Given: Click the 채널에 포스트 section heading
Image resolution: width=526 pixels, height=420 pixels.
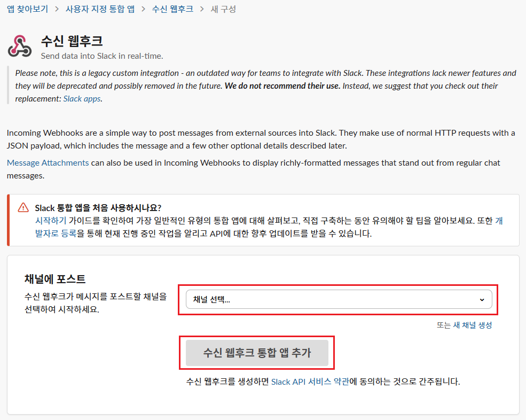Looking at the screenshot, I should pyautogui.click(x=55, y=279).
